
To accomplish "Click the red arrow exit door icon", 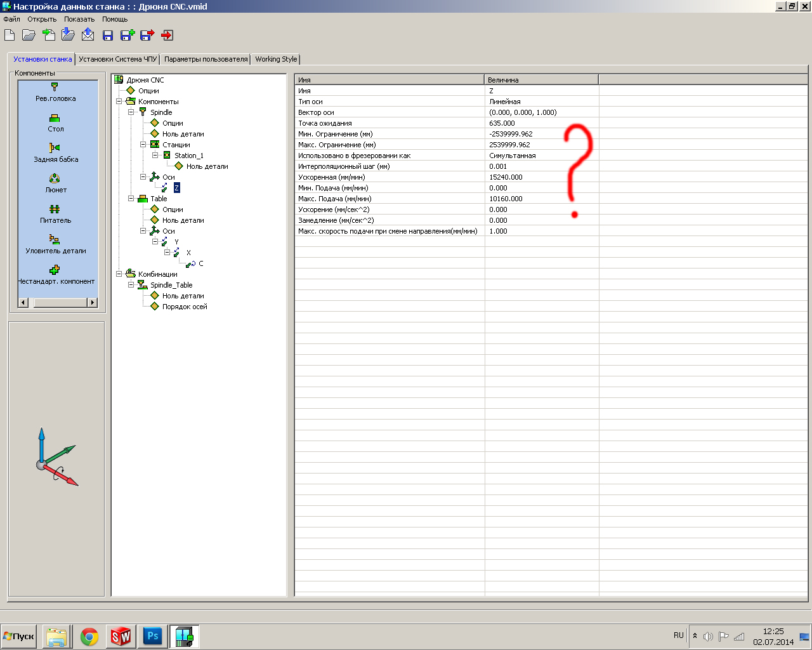I will coord(167,35).
